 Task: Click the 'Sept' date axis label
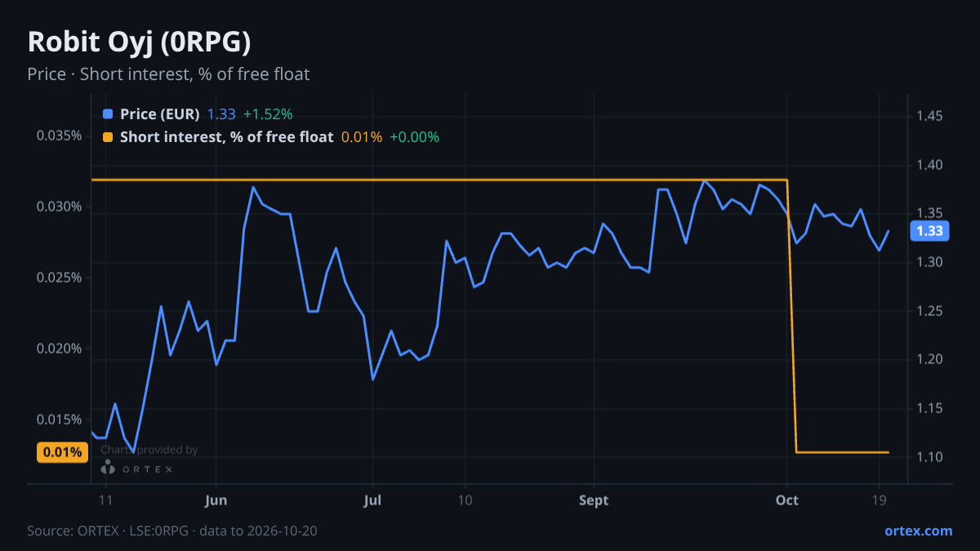pos(594,500)
